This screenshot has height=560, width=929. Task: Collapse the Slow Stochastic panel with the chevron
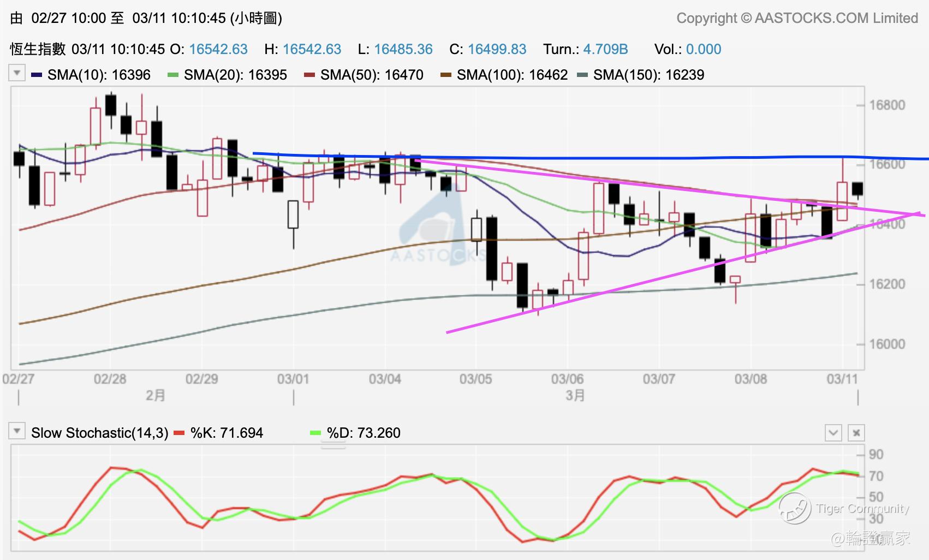tap(833, 433)
